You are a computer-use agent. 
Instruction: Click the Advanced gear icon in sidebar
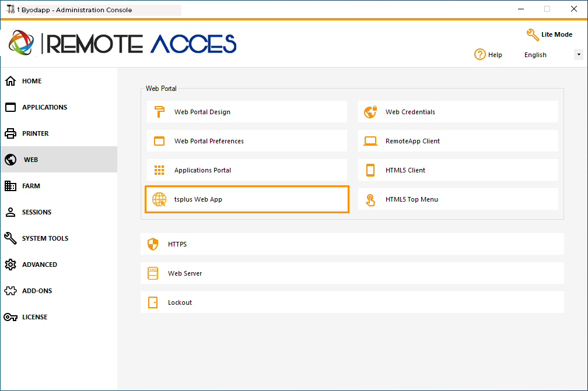coord(10,265)
